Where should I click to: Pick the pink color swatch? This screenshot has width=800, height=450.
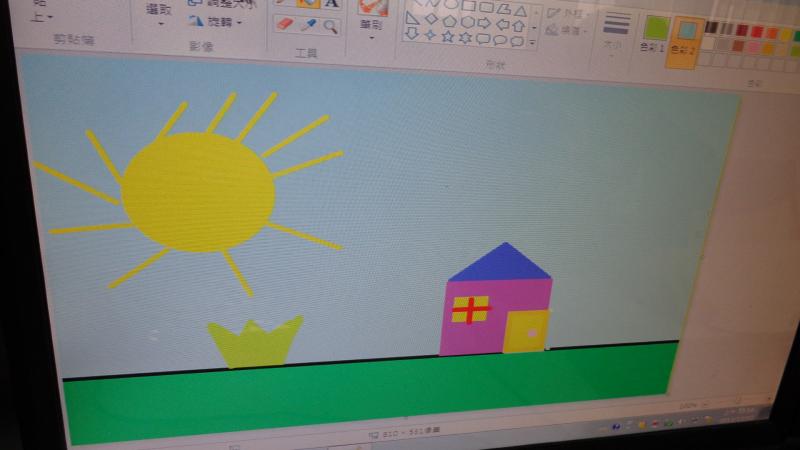pyautogui.click(x=754, y=48)
